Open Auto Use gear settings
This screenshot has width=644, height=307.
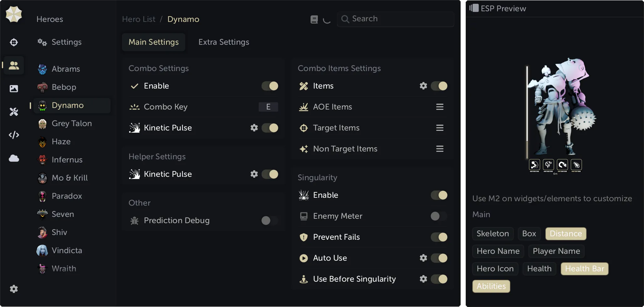click(x=423, y=258)
